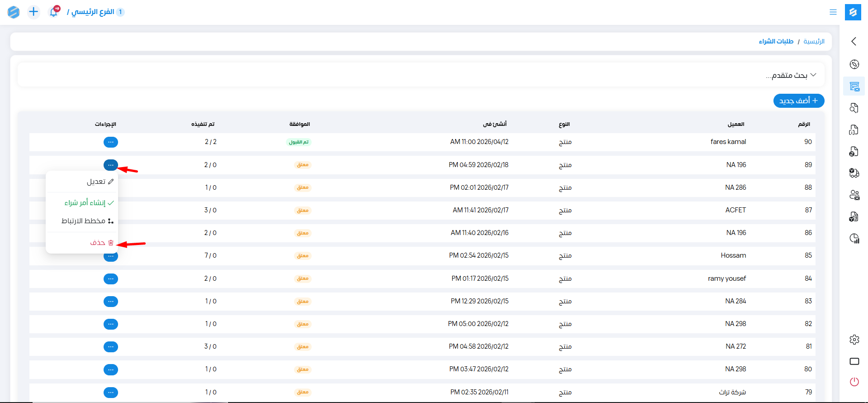Click the users icon in sidebar
The height and width of the screenshot is (403, 868).
pyautogui.click(x=854, y=195)
